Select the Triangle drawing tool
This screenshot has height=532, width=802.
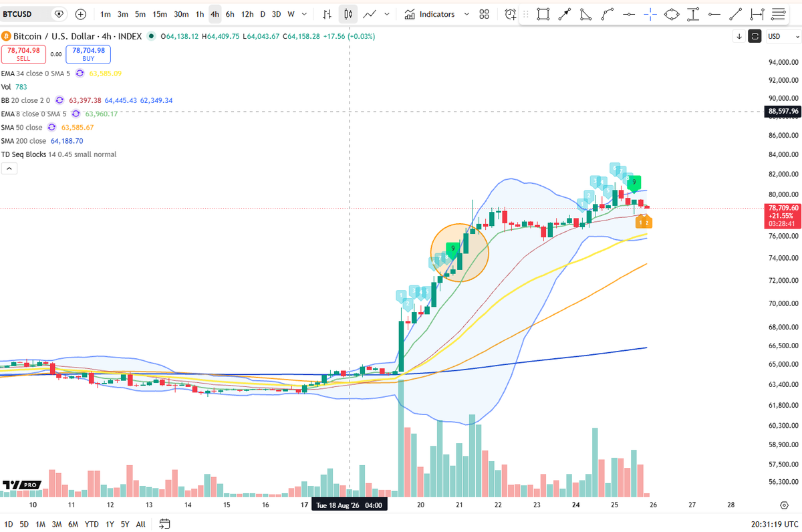[x=586, y=14]
